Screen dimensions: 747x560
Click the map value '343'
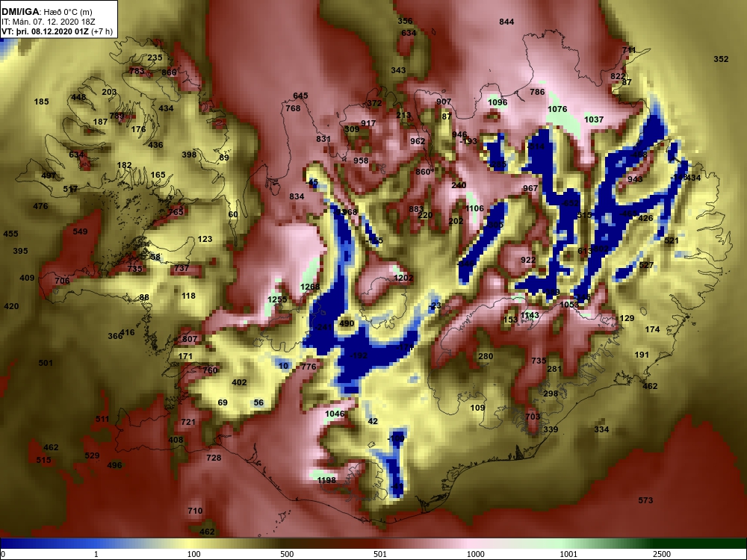(398, 70)
